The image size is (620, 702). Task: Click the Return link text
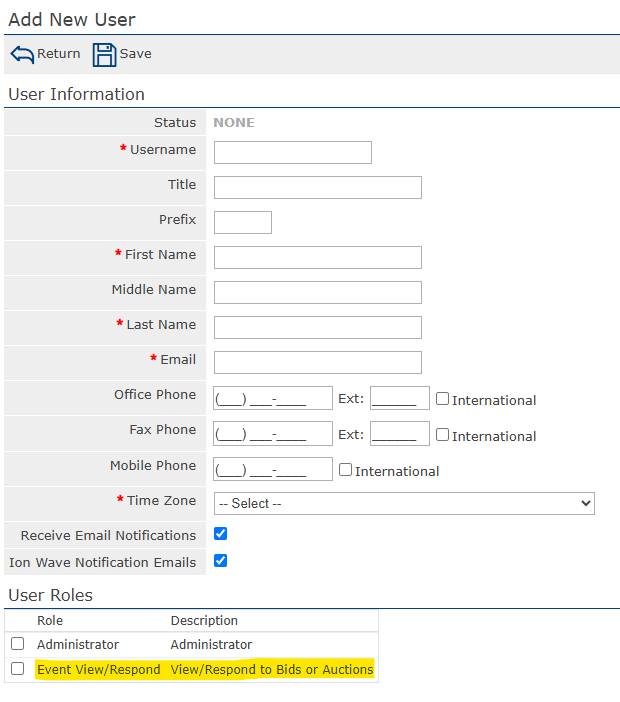point(58,54)
